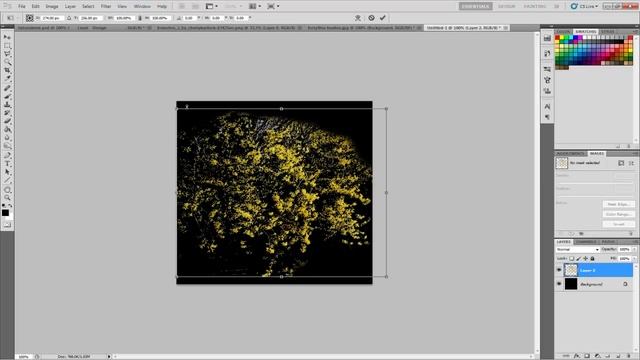This screenshot has height=360, width=640.
Task: Select the Clone Stamp tool
Action: coord(7,104)
